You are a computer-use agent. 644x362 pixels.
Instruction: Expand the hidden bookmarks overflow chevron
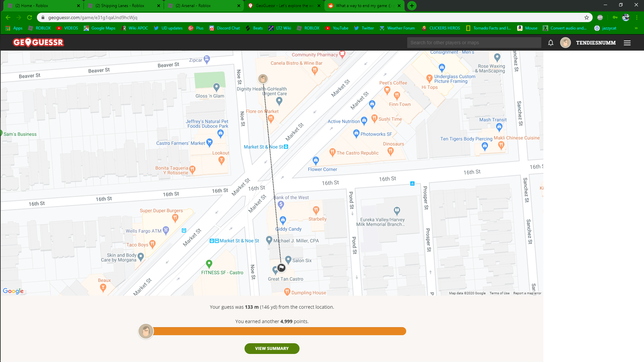pyautogui.click(x=636, y=28)
